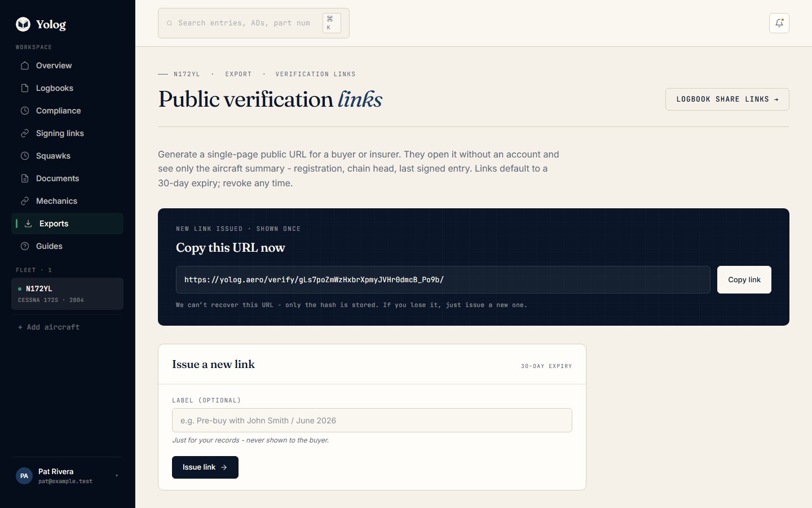Click the Overview home icon
This screenshot has height=508, width=812.
click(25, 65)
